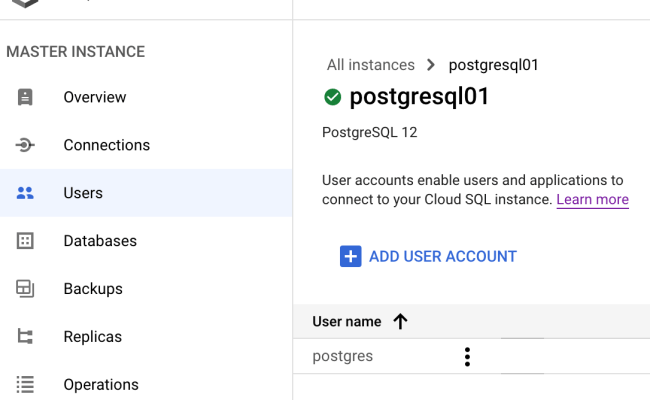The image size is (650, 400).
Task: Click the Operations list icon
Action: [x=25, y=384]
